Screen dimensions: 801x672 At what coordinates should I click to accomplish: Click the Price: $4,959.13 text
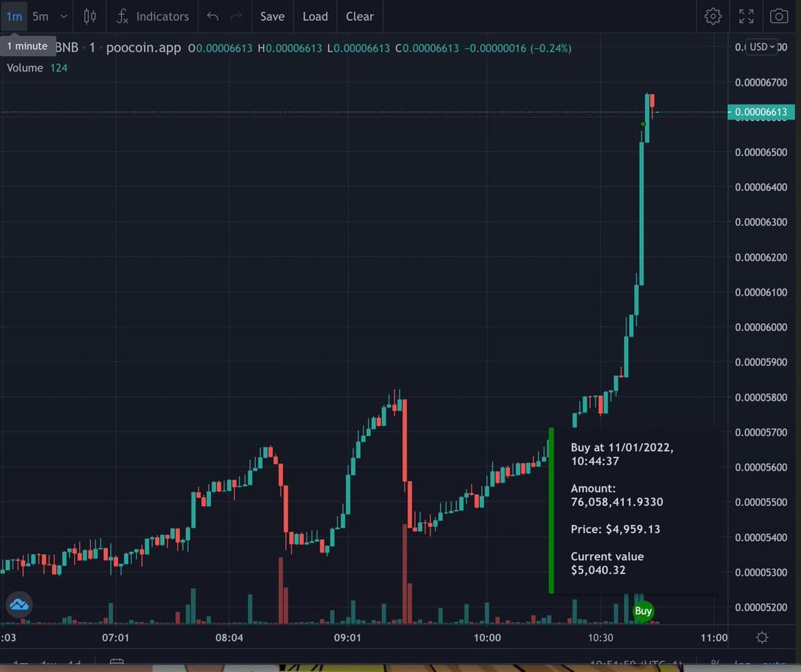pos(615,529)
